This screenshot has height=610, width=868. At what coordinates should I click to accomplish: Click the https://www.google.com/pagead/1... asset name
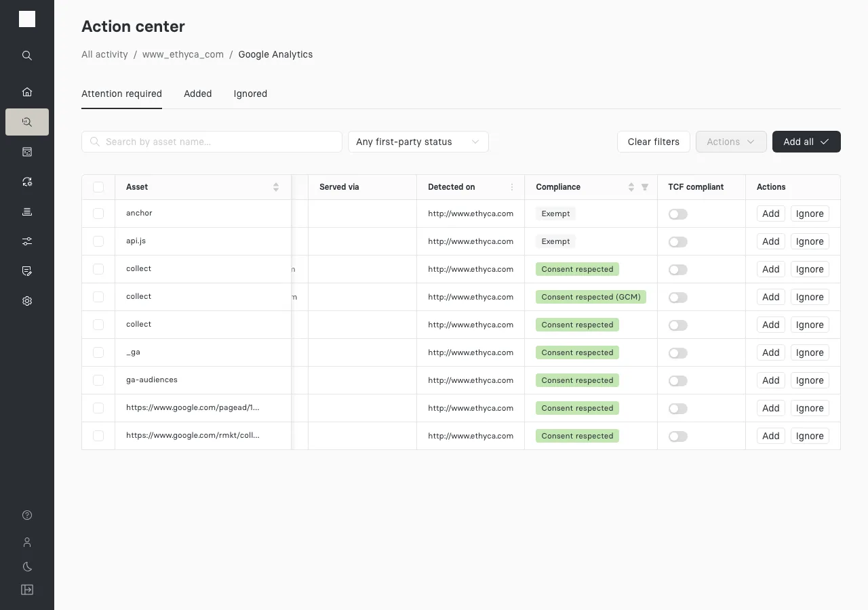pos(193,407)
